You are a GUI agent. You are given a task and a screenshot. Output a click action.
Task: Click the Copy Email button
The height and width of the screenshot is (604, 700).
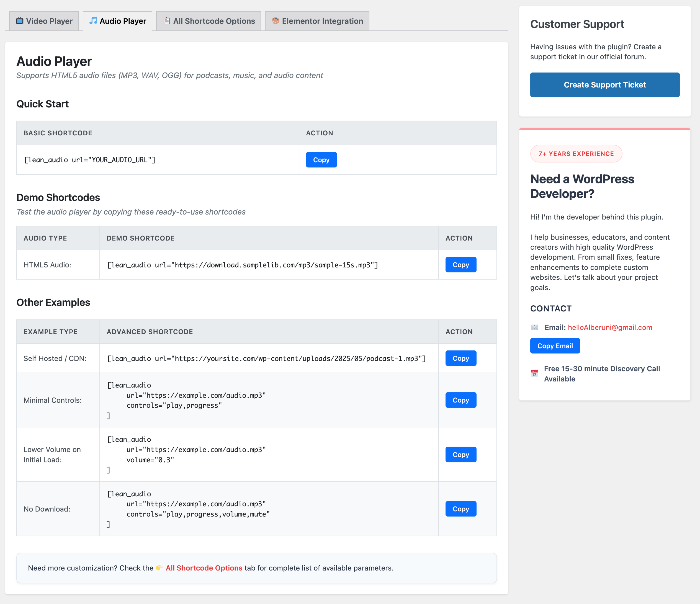click(x=555, y=346)
